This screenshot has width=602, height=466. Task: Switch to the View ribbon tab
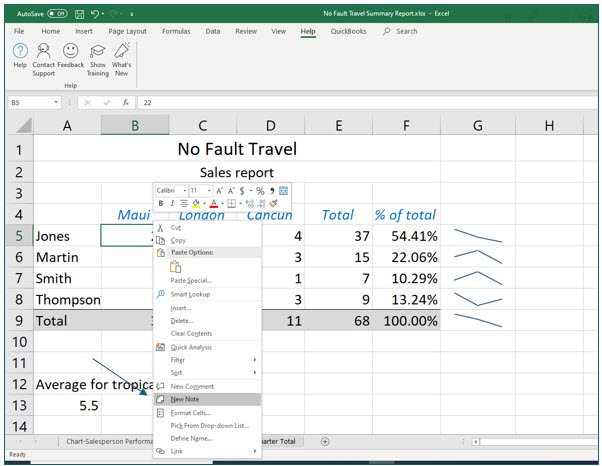click(x=278, y=31)
